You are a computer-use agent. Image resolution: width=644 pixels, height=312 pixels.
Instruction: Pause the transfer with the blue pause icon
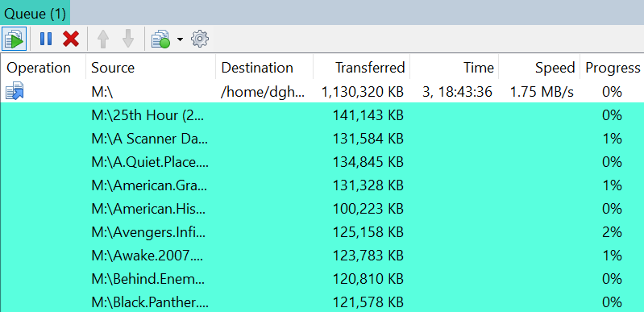[46, 39]
